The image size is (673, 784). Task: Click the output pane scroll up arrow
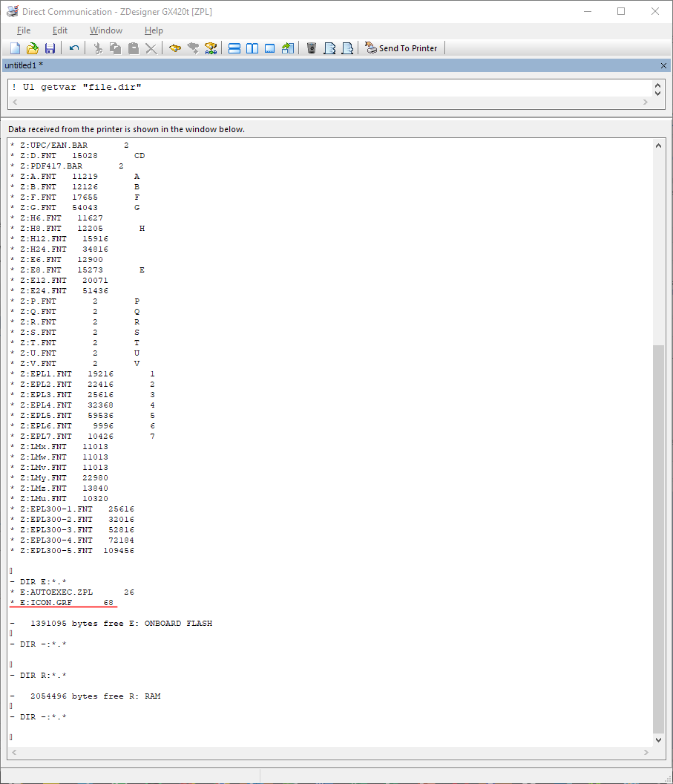pos(658,146)
